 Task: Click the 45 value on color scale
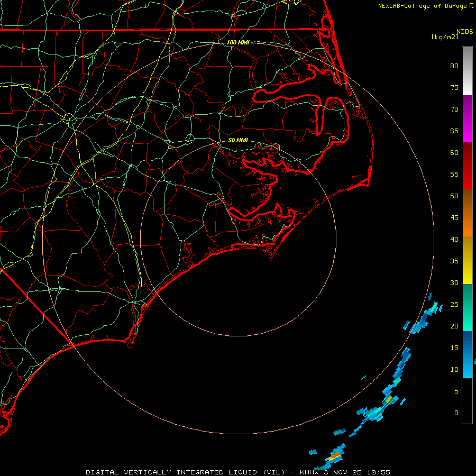(454, 218)
